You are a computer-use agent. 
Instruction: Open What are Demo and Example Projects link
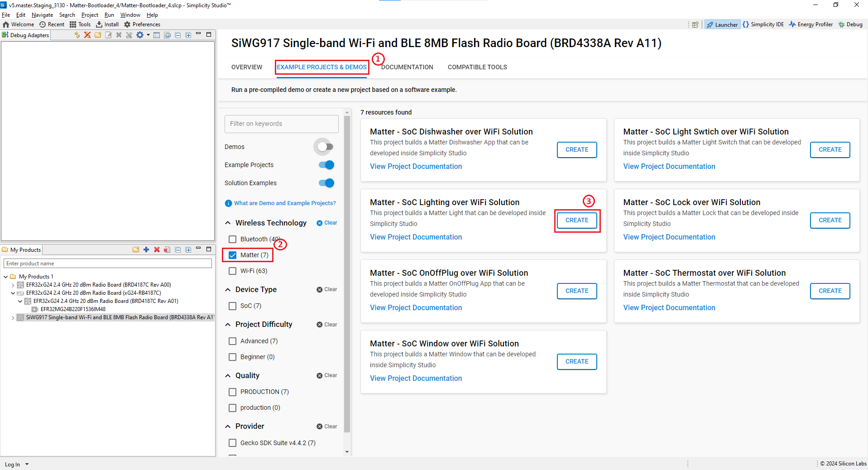(284, 203)
